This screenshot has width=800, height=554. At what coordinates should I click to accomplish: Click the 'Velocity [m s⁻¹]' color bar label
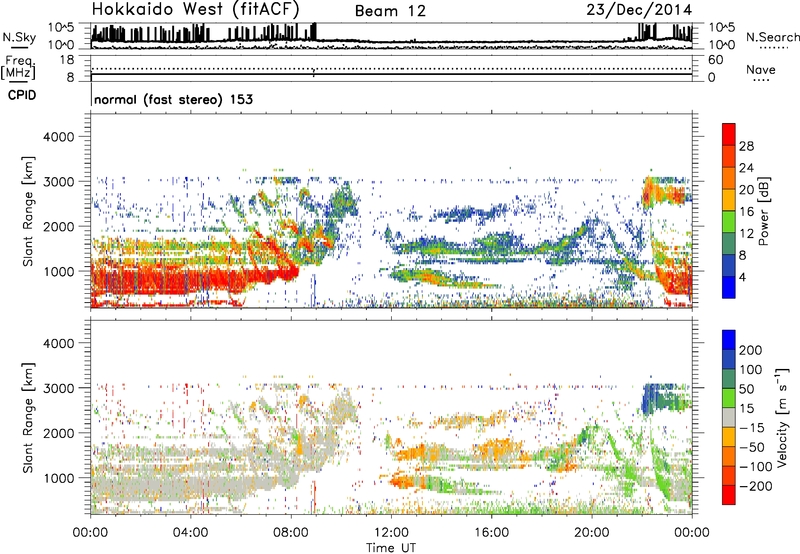coord(781,417)
